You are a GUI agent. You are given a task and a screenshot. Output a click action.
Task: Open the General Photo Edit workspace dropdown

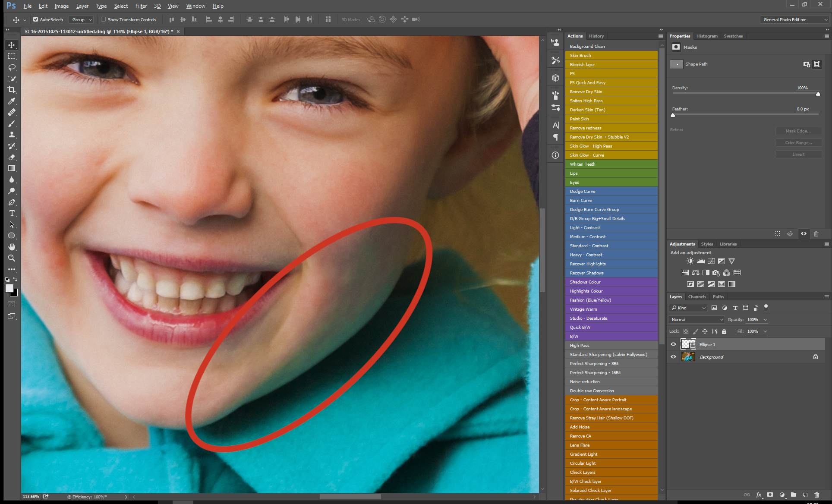pyautogui.click(x=794, y=19)
